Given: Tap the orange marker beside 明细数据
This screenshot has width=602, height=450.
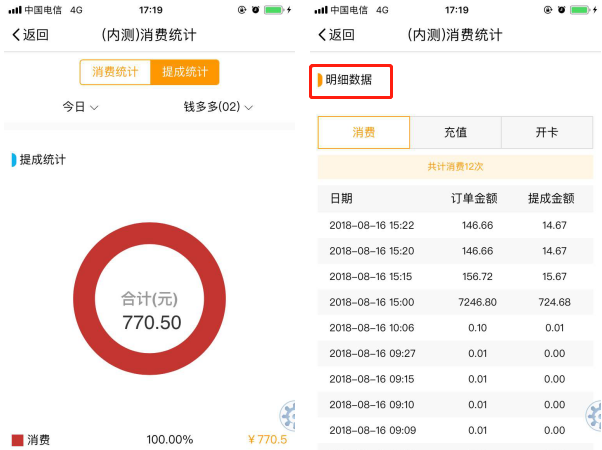Looking at the screenshot, I should tap(320, 80).
